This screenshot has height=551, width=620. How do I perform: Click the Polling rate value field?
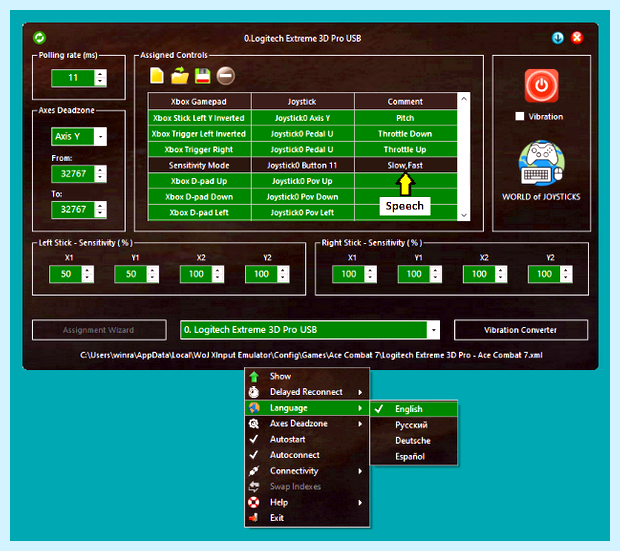(x=73, y=78)
